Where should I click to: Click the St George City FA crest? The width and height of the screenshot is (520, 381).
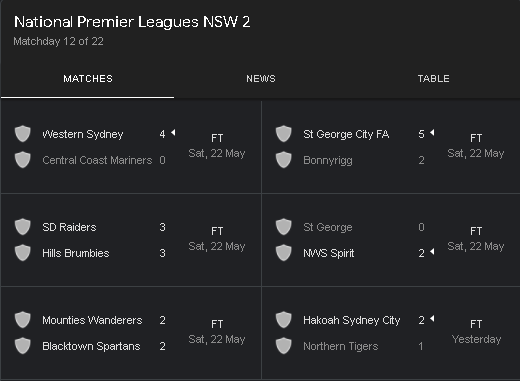284,134
